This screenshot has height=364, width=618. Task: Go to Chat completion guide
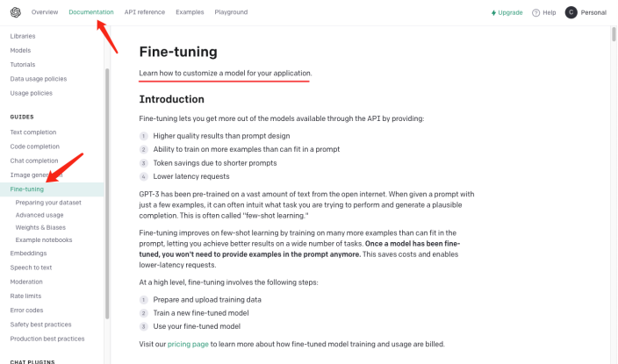[34, 161]
